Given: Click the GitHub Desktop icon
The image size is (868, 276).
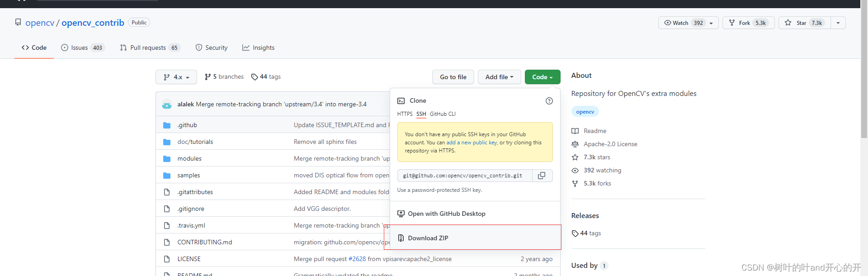Looking at the screenshot, I should pos(401,214).
